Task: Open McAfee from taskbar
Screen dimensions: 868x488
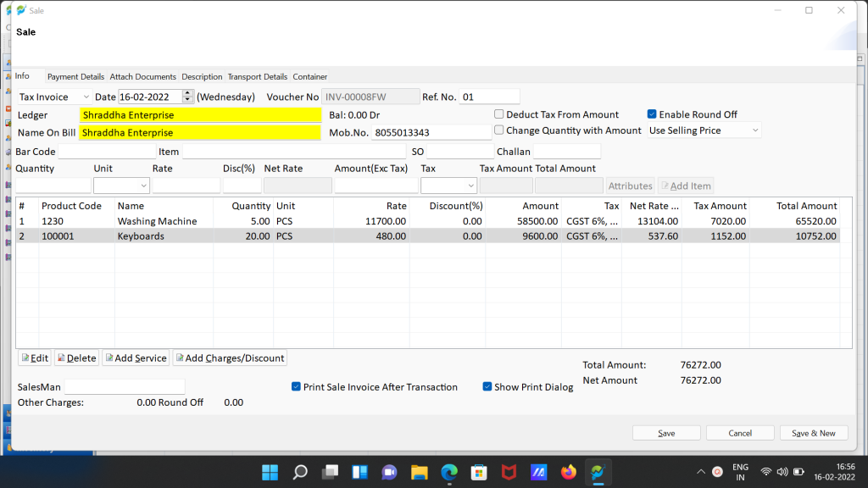Action: [x=509, y=472]
